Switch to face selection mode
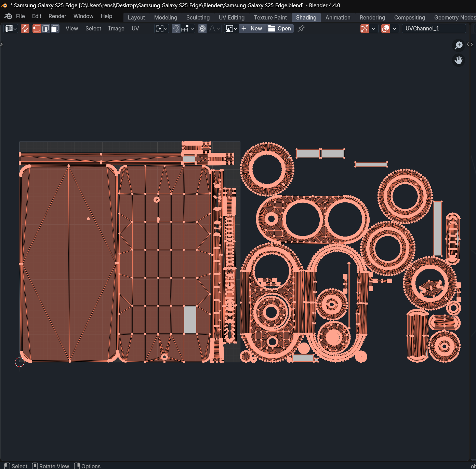The width and height of the screenshot is (476, 469). [x=55, y=29]
